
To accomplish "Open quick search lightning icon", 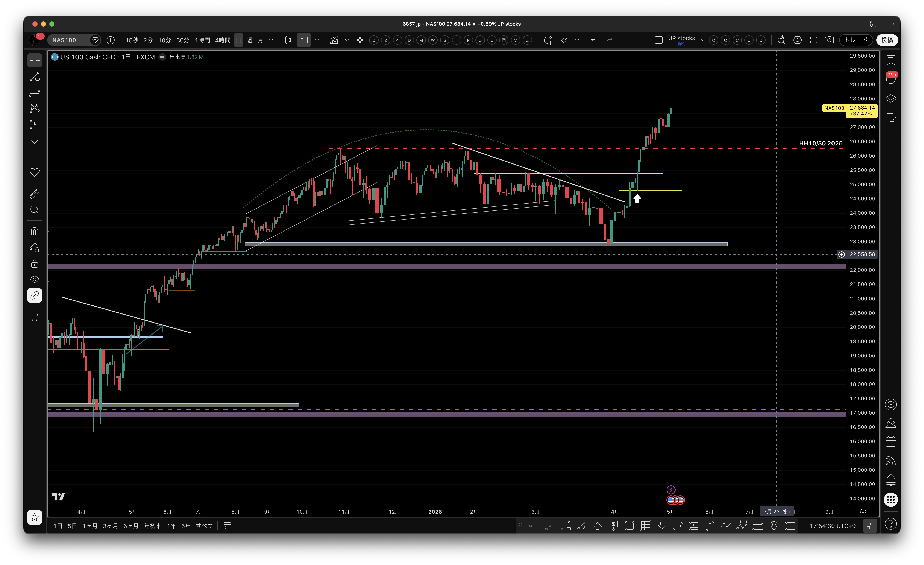I will point(781,40).
